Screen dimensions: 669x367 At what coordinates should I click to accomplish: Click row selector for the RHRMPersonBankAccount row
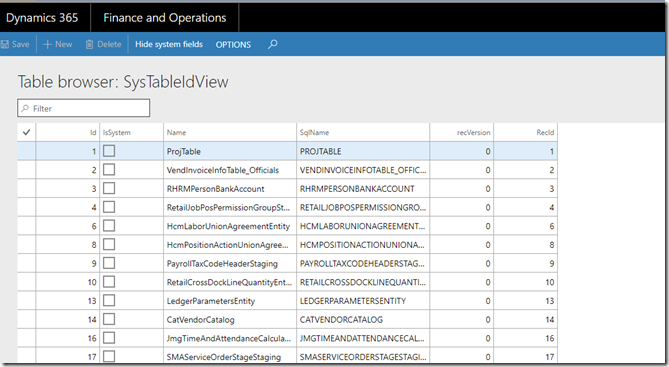[26, 189]
